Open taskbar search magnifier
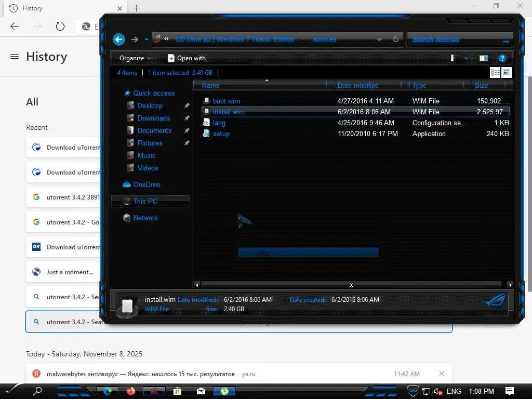Viewport: 532px width, 399px height. (x=37, y=391)
